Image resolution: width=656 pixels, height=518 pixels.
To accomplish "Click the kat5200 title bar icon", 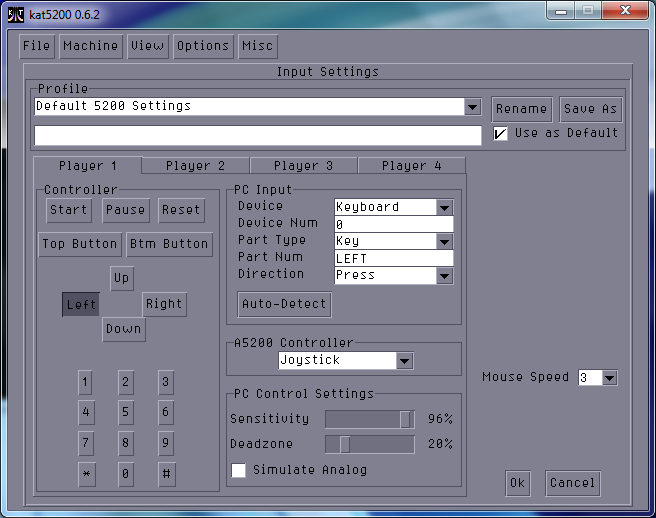I will click(16, 15).
